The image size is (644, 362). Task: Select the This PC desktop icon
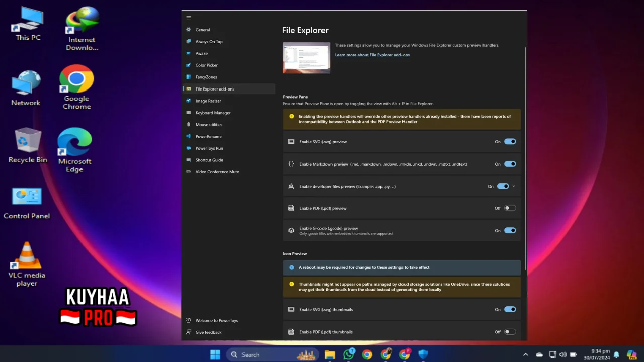28,24
